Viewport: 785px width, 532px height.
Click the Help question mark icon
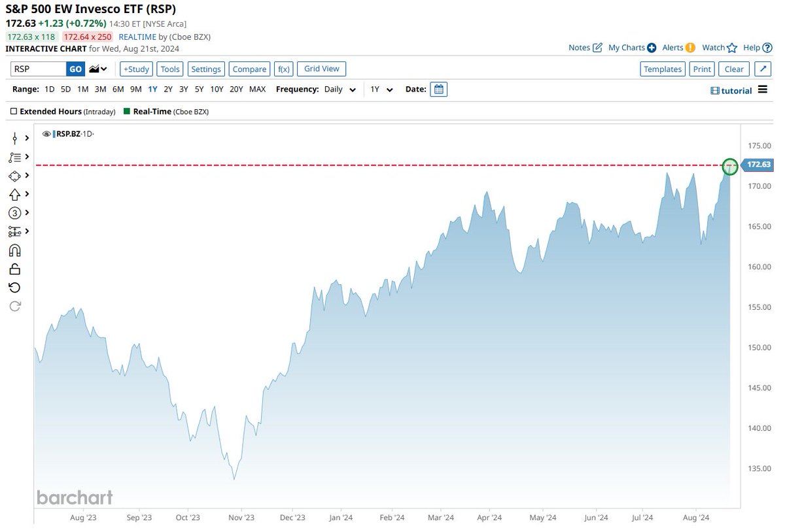coord(766,48)
